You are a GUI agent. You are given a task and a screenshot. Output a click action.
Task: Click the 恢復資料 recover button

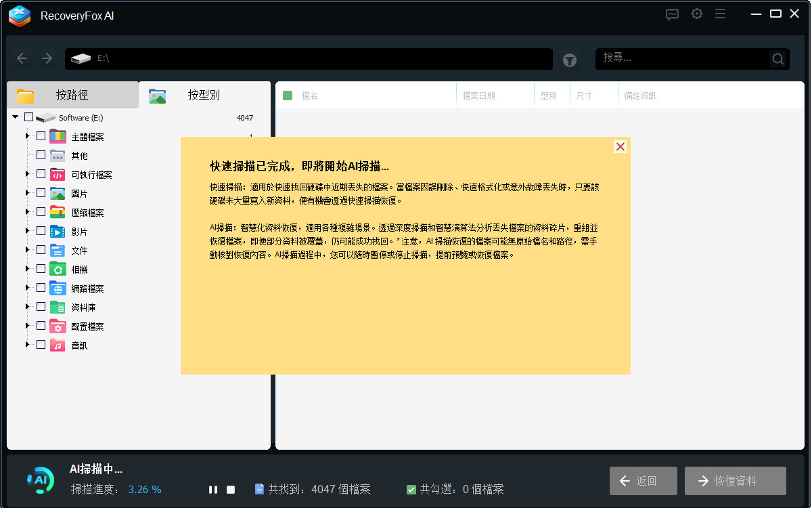pos(735,480)
